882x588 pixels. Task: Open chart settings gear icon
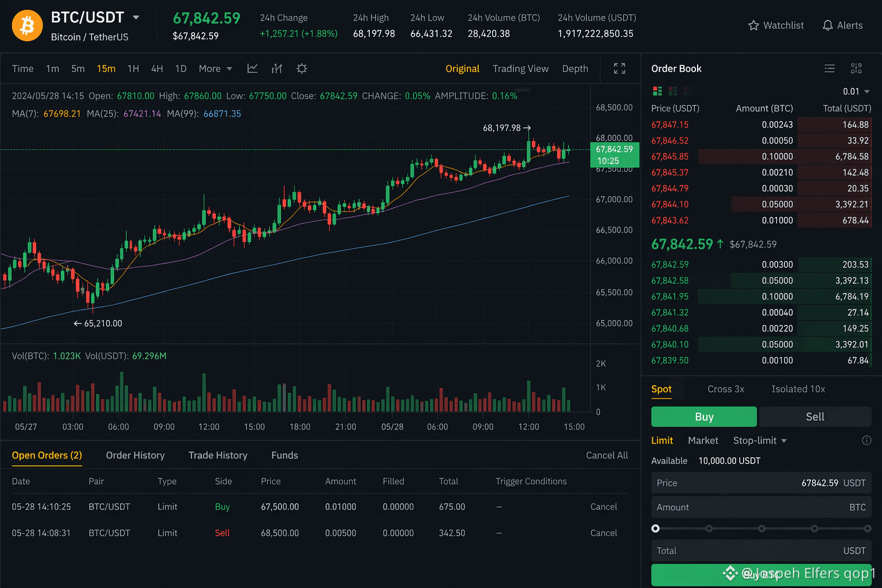coord(301,68)
